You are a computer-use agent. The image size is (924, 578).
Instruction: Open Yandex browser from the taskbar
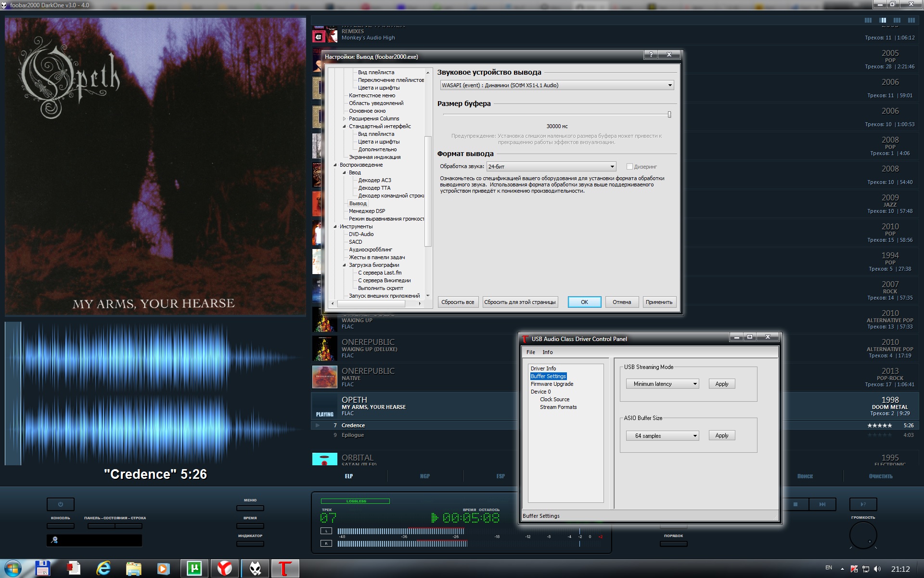(225, 568)
